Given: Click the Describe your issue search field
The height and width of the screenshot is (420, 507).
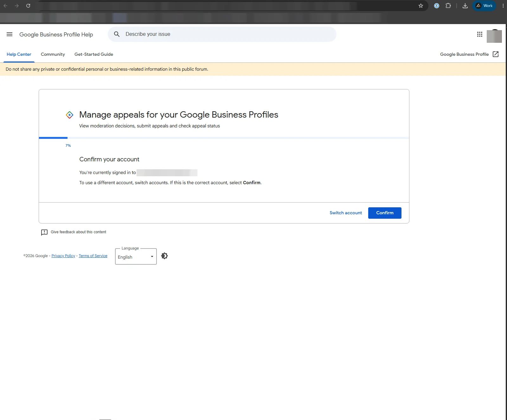Looking at the screenshot, I should point(222,34).
